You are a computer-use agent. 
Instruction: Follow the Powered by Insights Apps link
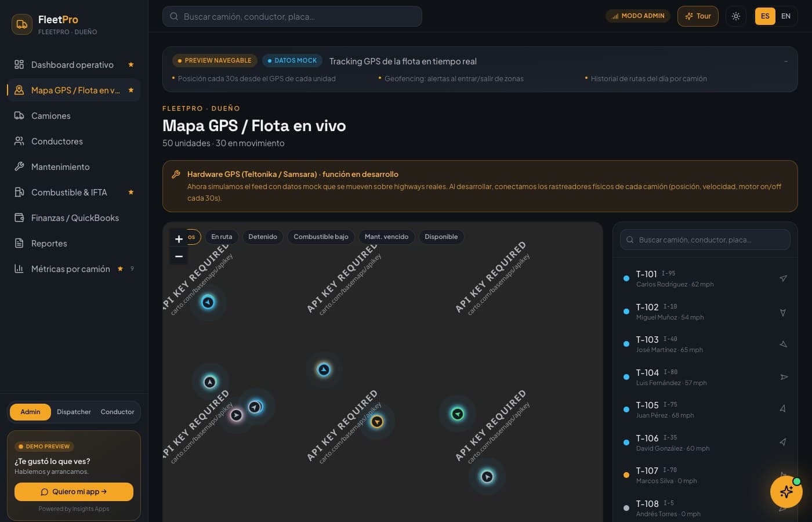pyautogui.click(x=74, y=509)
